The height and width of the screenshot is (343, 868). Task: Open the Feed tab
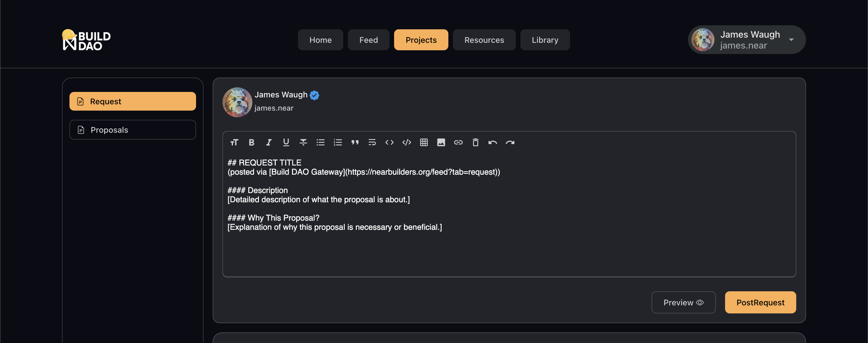(x=369, y=40)
